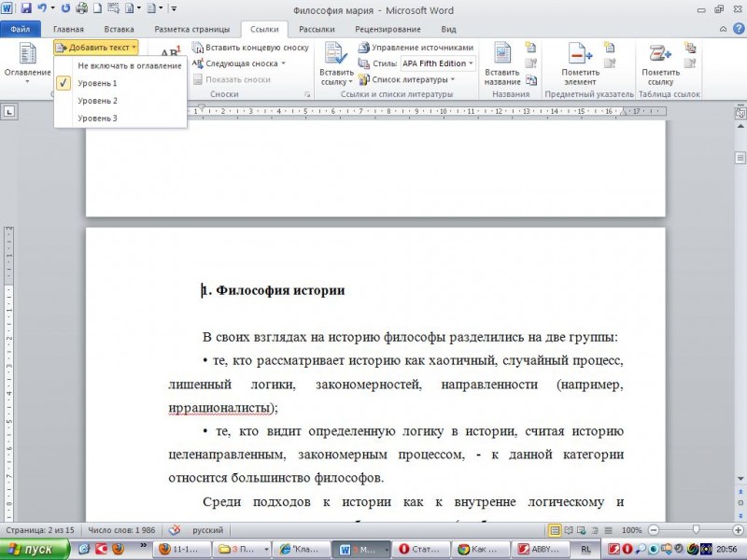Image resolution: width=747 pixels, height=560 pixels.
Task: Click the quick print printer icon
Action: [81, 8]
